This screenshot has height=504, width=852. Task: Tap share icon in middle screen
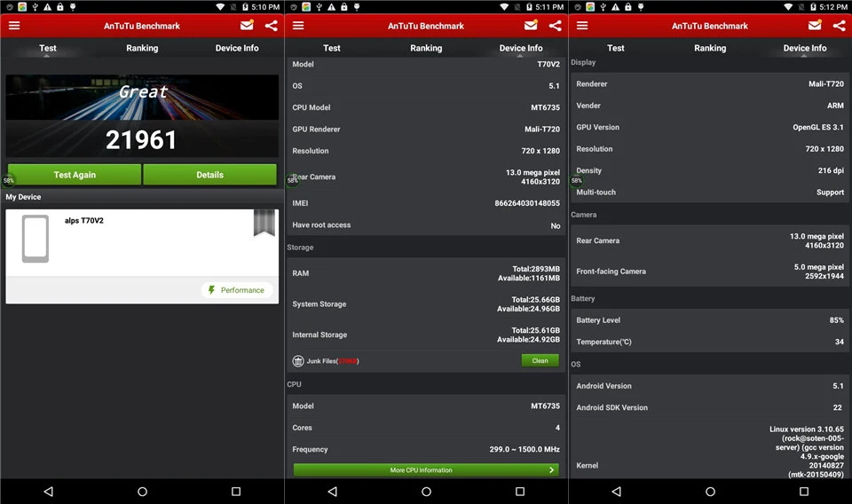point(555,26)
